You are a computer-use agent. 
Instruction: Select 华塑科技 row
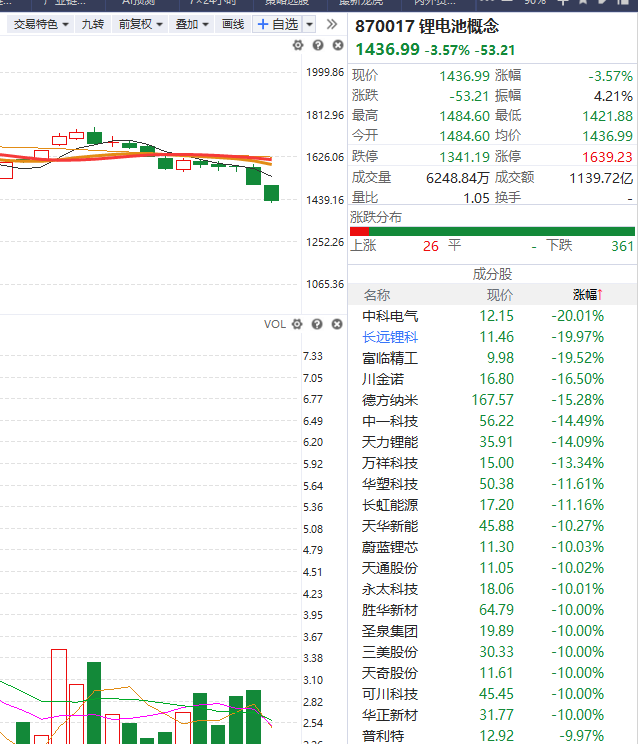492,484
